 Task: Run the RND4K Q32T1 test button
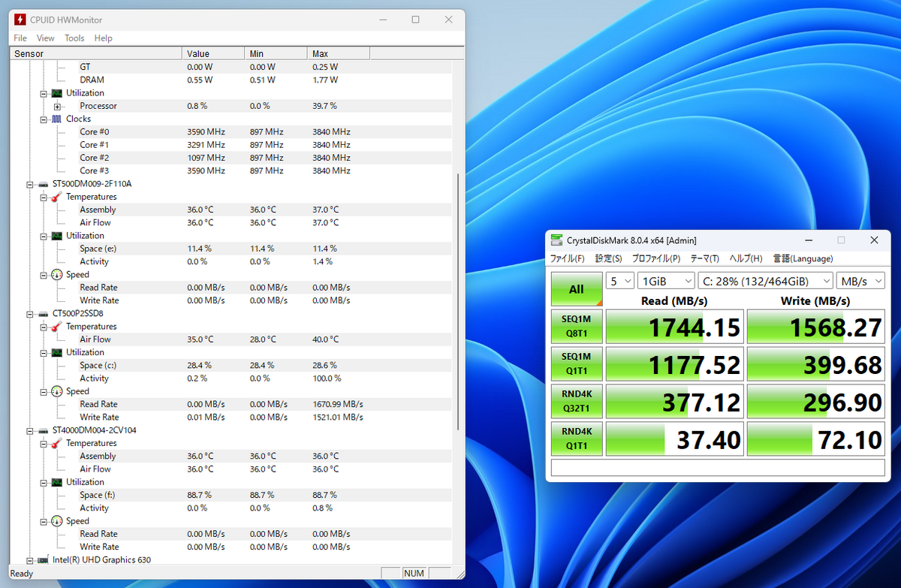(x=577, y=402)
